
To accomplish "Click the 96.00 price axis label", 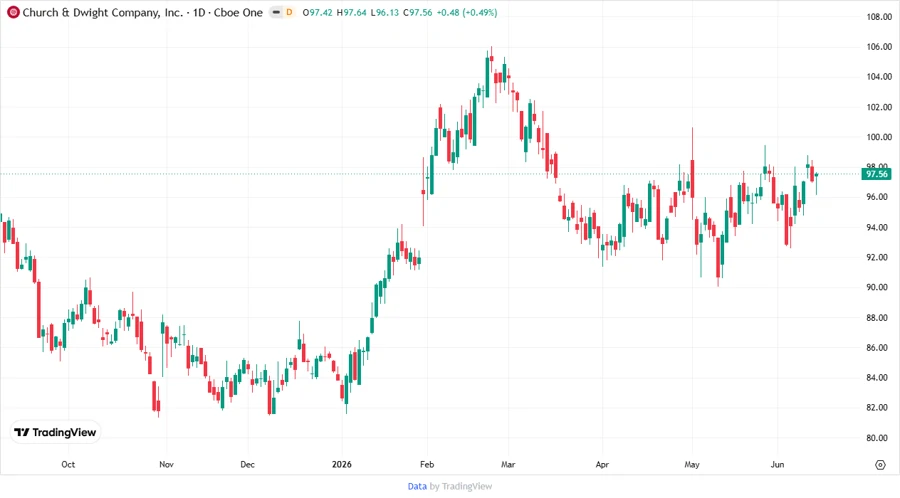I will click(879, 197).
